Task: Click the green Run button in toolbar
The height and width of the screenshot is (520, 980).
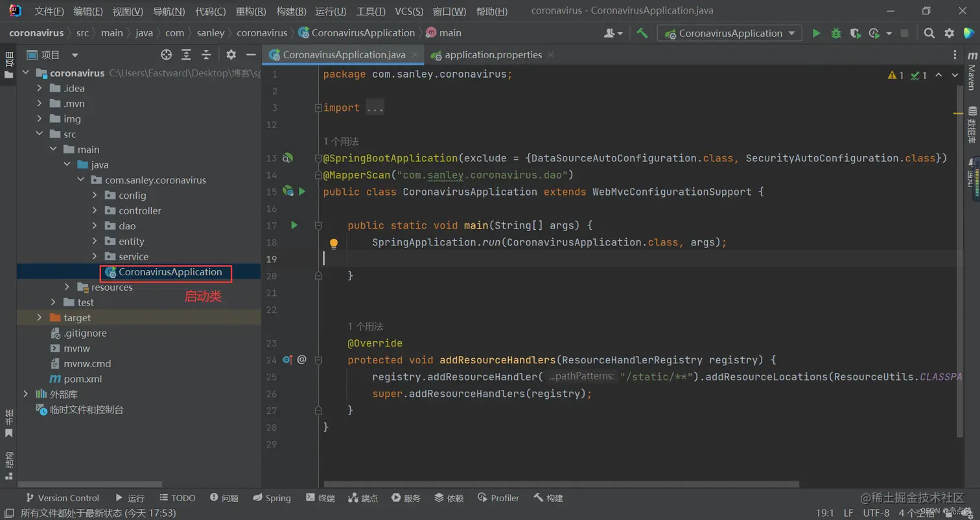Action: pyautogui.click(x=817, y=33)
